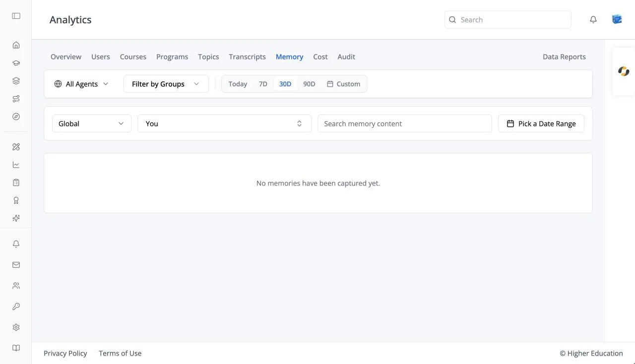Open the floating assistant widget on right edge
The height and width of the screenshot is (364, 635).
pyautogui.click(x=624, y=71)
